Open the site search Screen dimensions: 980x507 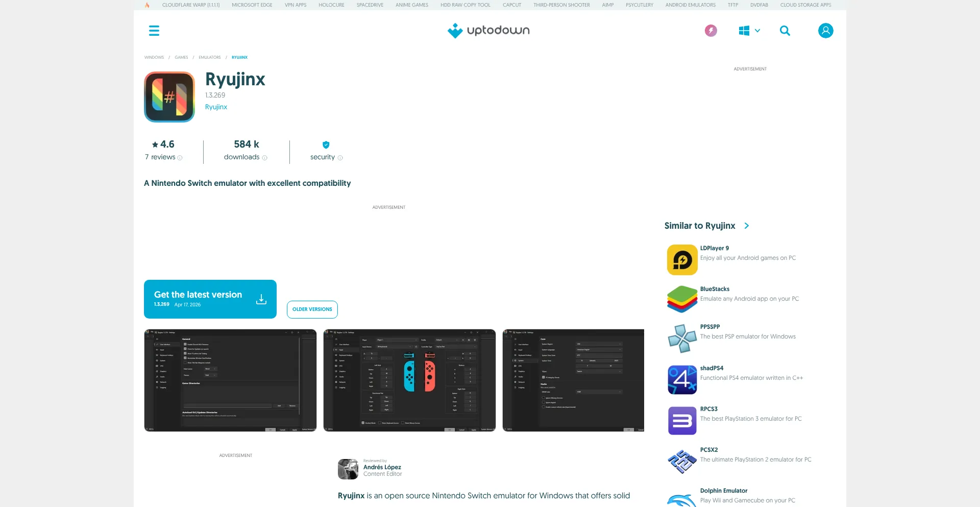(x=785, y=31)
